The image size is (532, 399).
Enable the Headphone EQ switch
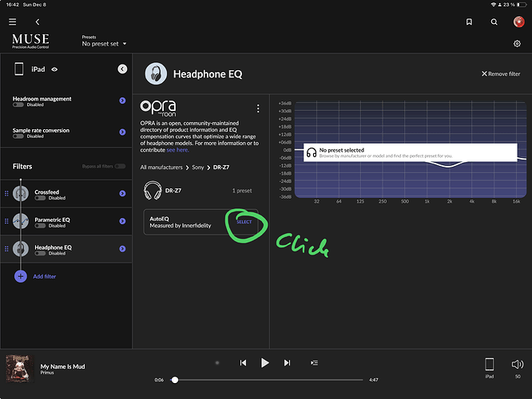tap(40, 254)
